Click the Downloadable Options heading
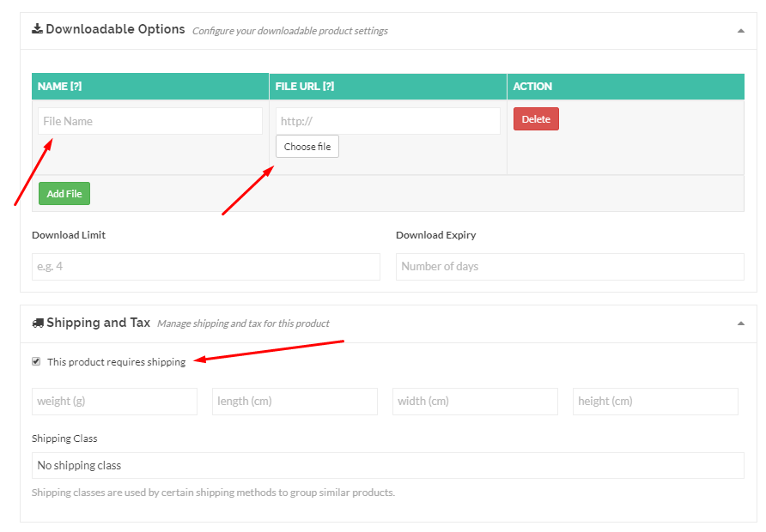Screen dimensions: 766x532 (115, 29)
